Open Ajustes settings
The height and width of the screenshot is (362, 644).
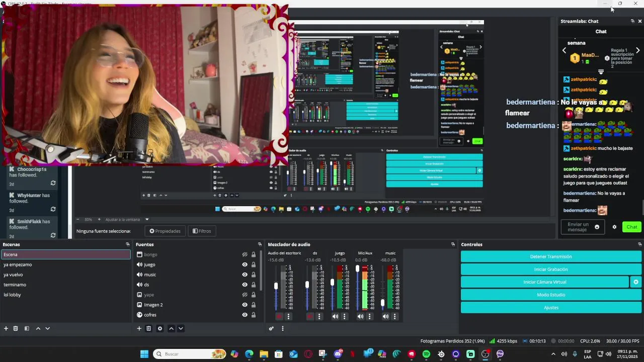[551, 308]
